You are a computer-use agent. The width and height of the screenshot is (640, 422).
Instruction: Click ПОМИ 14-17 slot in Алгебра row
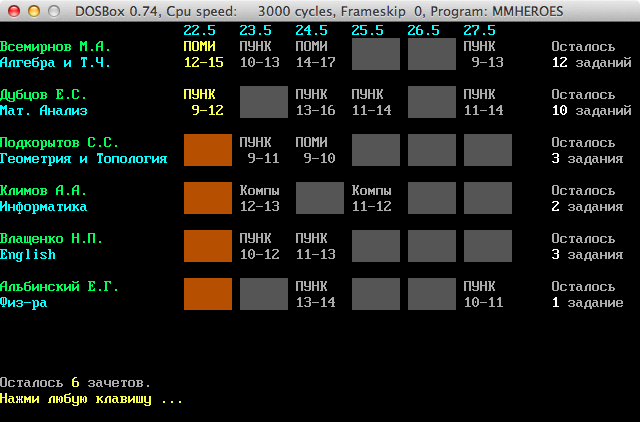pos(315,54)
